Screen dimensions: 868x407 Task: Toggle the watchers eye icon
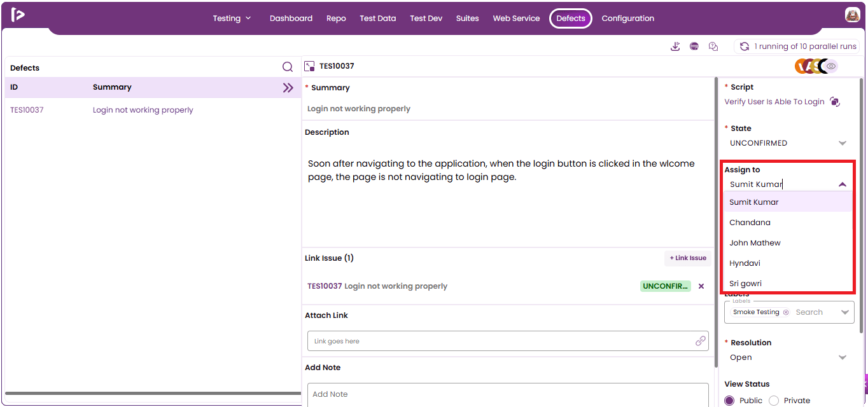[831, 66]
